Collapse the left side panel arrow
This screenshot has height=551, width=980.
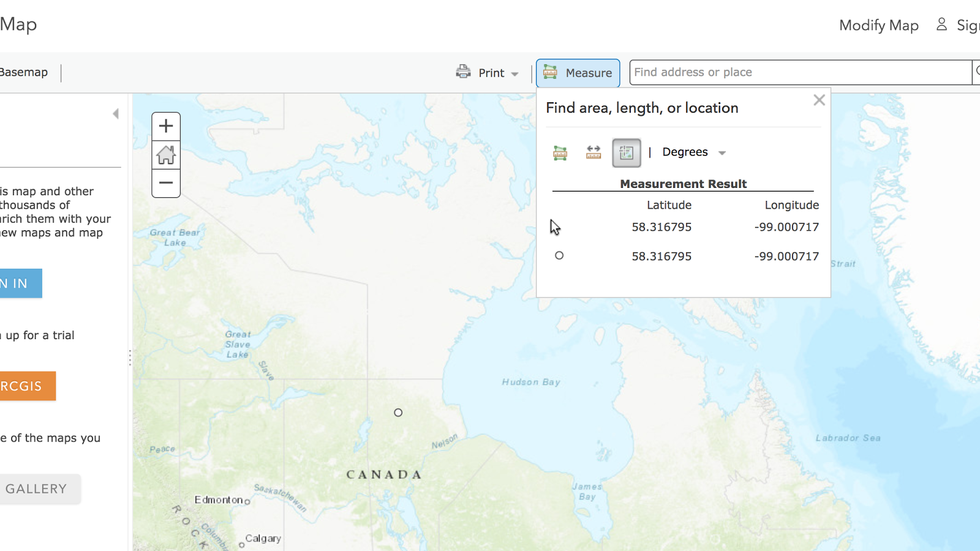116,113
